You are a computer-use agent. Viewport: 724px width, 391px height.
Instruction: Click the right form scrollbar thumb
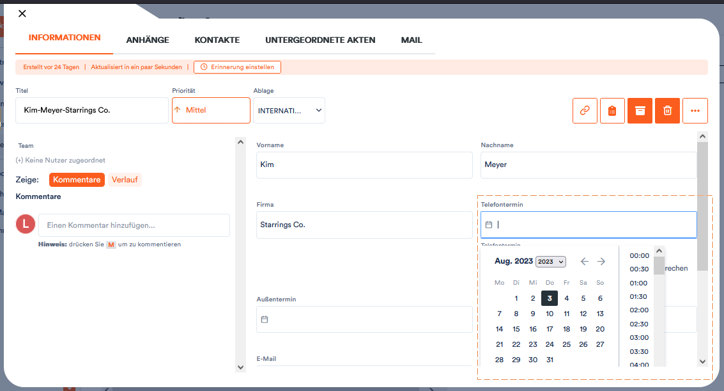(702, 206)
